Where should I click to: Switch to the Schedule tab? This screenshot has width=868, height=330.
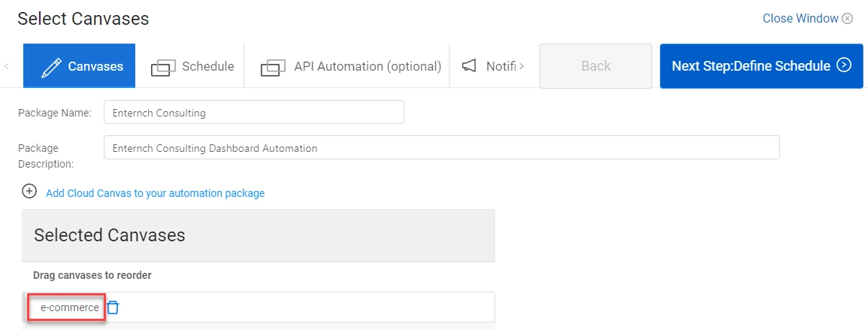pyautogui.click(x=207, y=66)
